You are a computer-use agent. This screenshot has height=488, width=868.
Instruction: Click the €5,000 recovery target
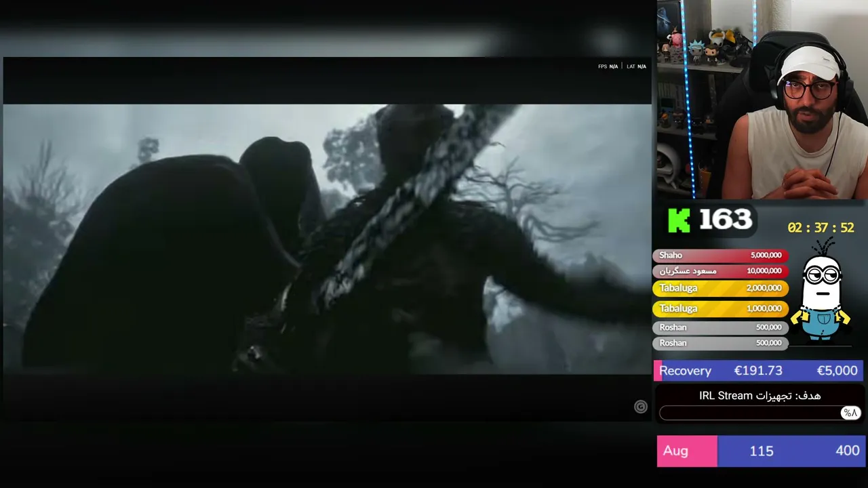837,371
